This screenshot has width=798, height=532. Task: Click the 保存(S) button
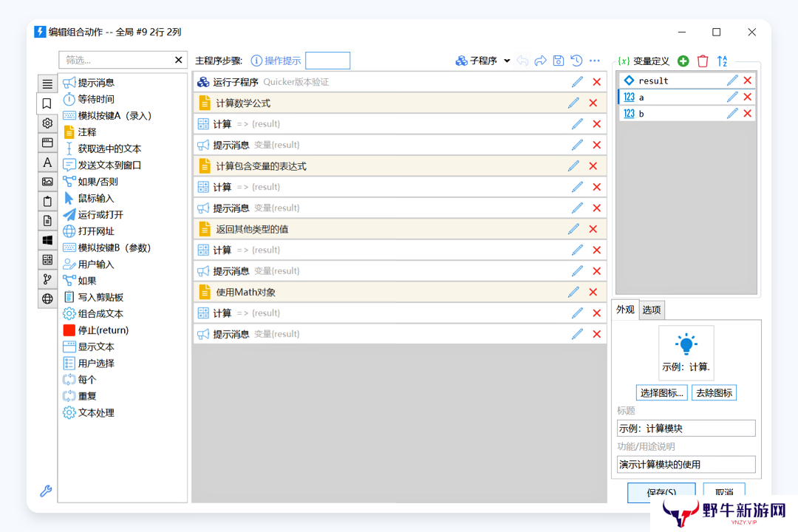(x=661, y=492)
